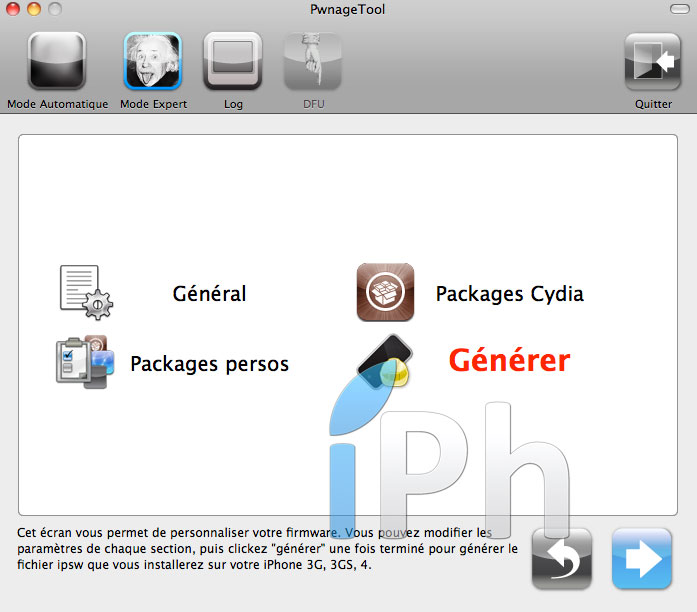Click the red Générer text
The image size is (697, 612).
tap(509, 360)
